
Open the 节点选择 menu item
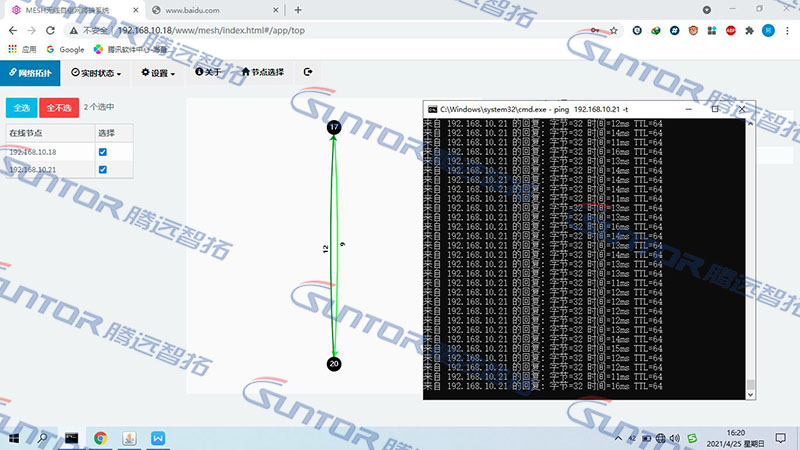[x=263, y=73]
